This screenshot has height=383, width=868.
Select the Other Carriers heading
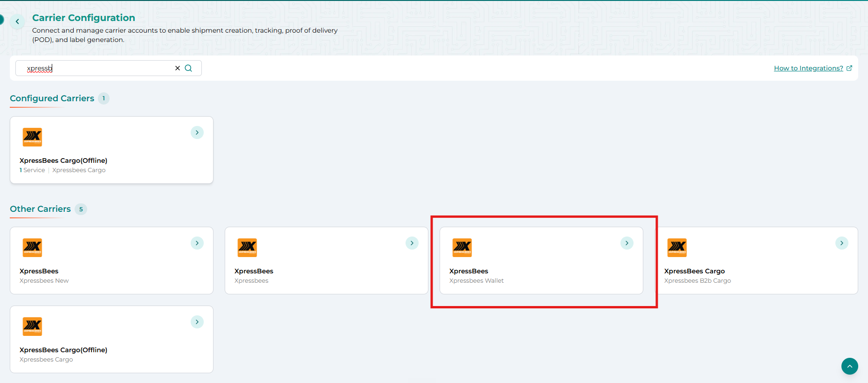[41, 209]
